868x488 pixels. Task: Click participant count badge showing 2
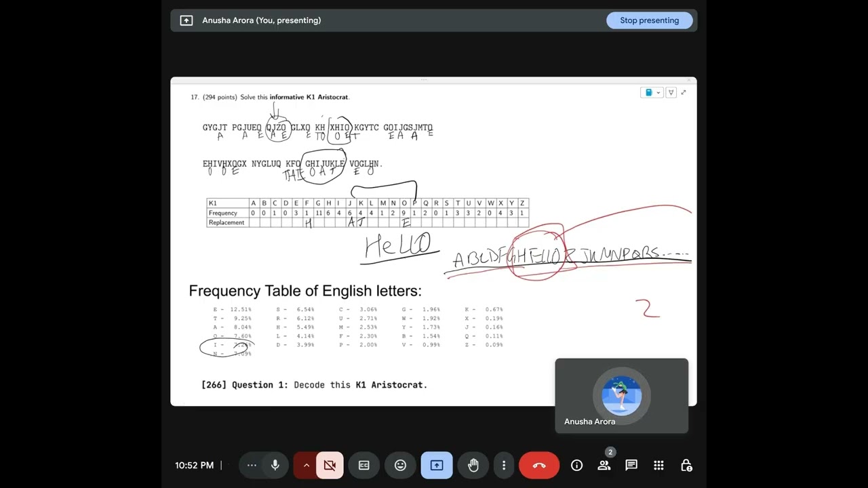610,452
